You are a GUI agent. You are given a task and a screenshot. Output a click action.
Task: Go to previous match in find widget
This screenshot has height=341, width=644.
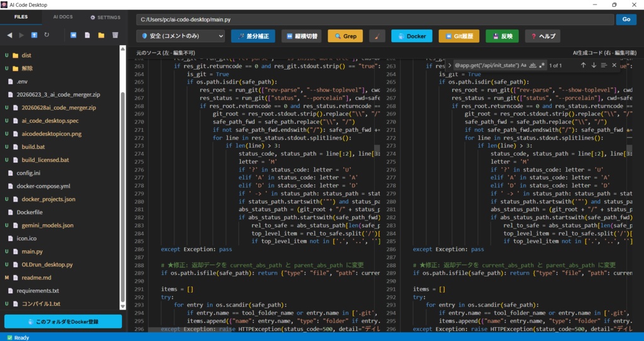pyautogui.click(x=583, y=65)
